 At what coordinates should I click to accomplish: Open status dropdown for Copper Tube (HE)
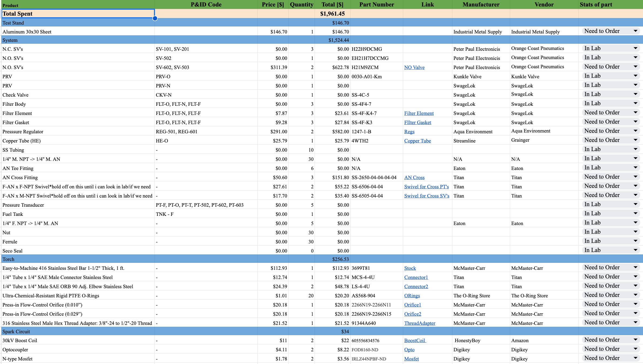point(635,140)
